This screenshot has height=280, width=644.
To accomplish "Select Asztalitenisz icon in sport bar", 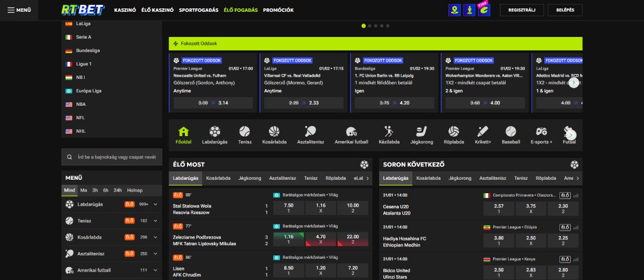I will point(310,135).
